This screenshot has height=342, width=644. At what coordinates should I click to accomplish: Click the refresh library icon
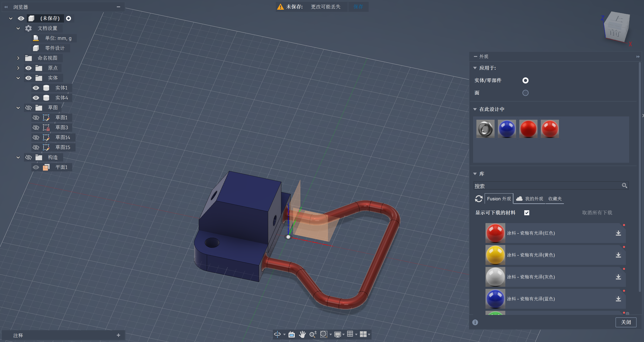click(478, 199)
